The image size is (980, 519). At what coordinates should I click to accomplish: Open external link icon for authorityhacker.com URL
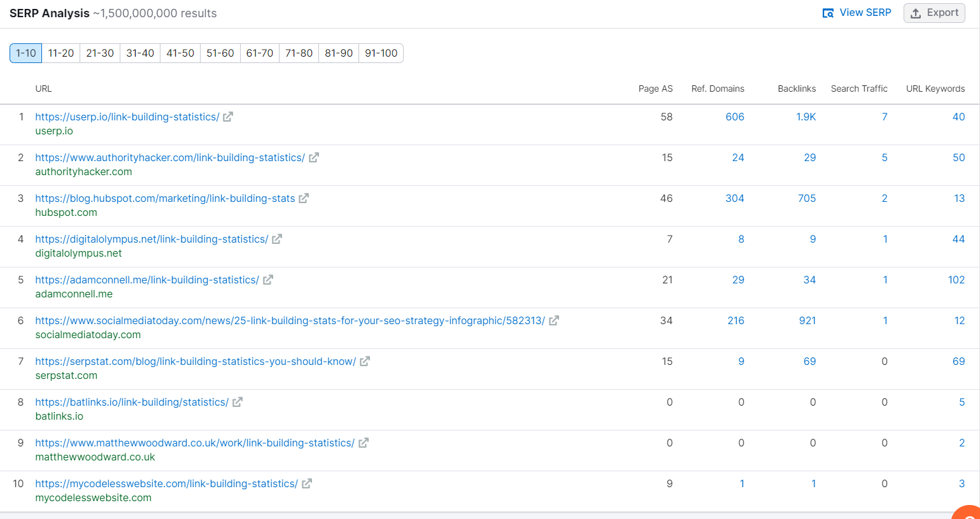[314, 157]
